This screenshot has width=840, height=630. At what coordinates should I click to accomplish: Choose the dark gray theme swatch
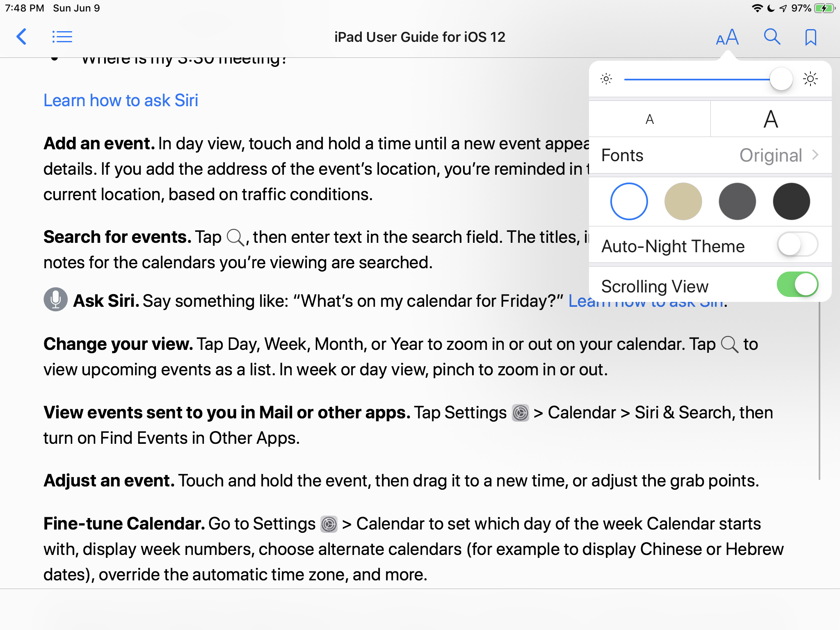pyautogui.click(x=737, y=201)
